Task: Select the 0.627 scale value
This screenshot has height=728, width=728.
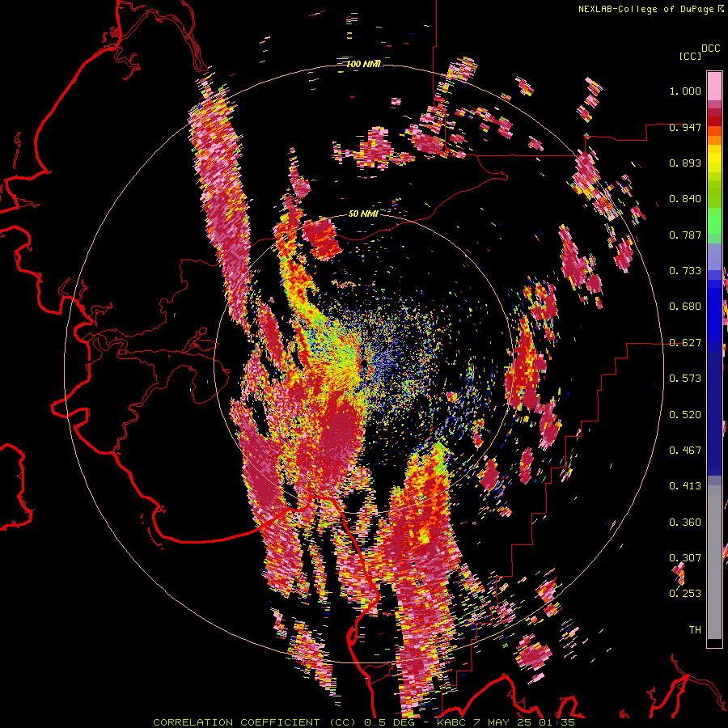Action: (x=685, y=343)
